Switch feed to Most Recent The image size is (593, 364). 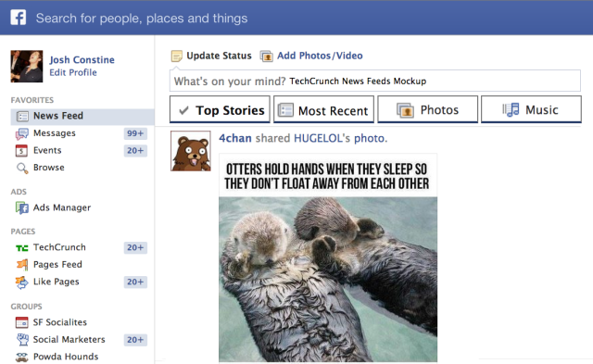323,109
